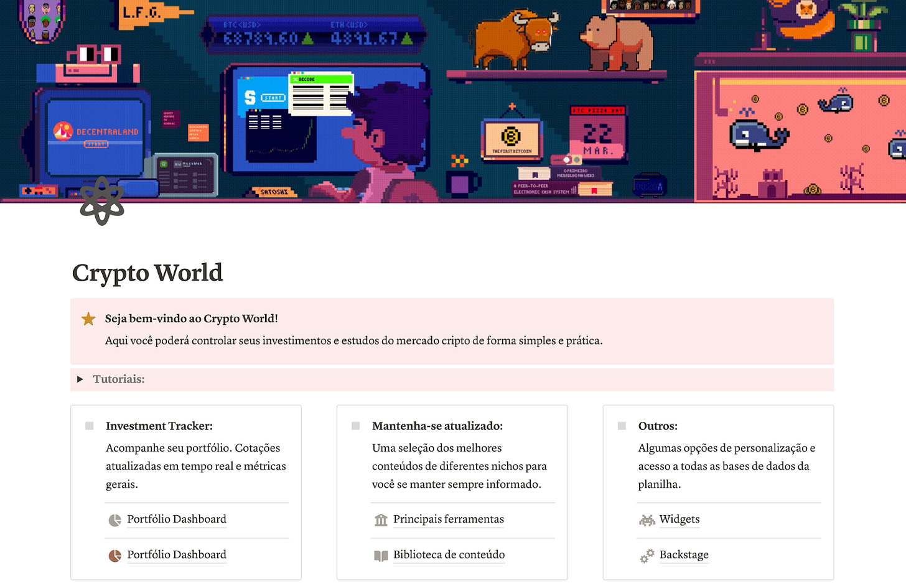Image resolution: width=906 pixels, height=588 pixels.
Task: Click the gray pie chart Portfólio Dashboard icon
Action: point(115,520)
